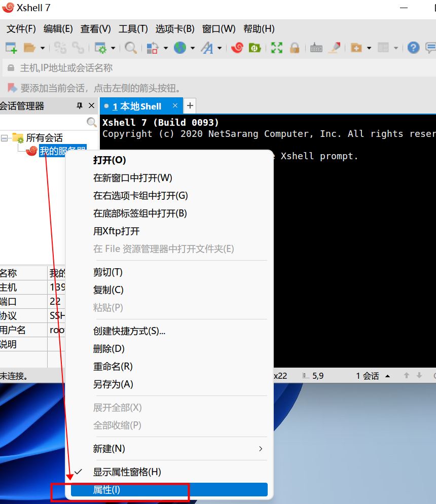This screenshot has height=504, width=436.
Task: Select the 所有会话 folder
Action: pyautogui.click(x=44, y=138)
